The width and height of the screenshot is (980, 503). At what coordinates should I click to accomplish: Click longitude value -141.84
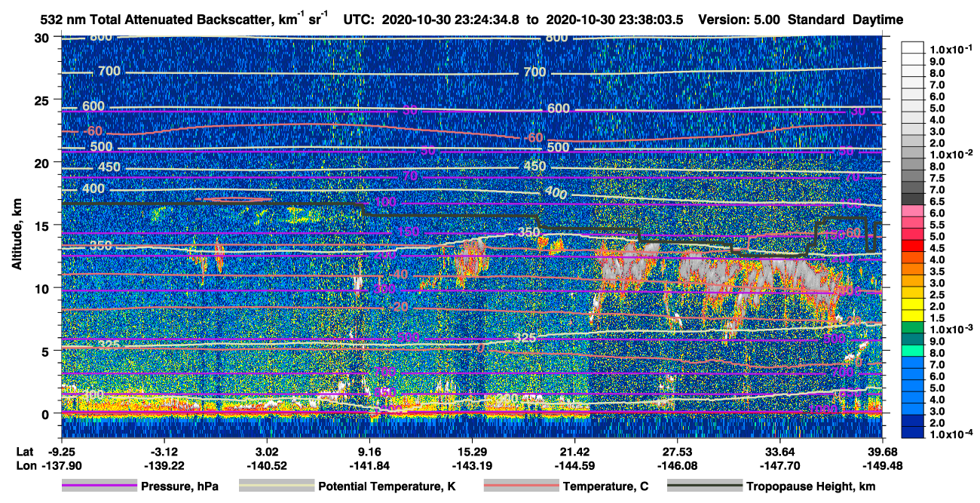click(x=369, y=465)
